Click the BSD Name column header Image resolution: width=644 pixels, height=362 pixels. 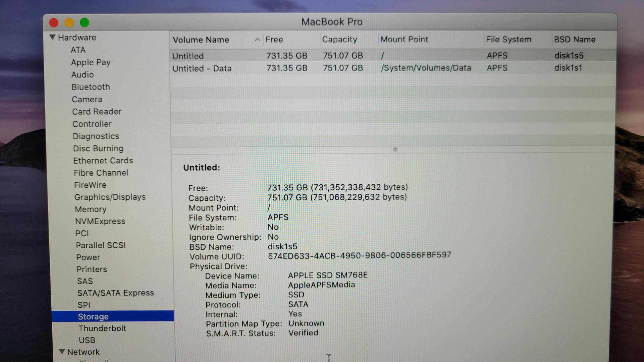pyautogui.click(x=575, y=40)
